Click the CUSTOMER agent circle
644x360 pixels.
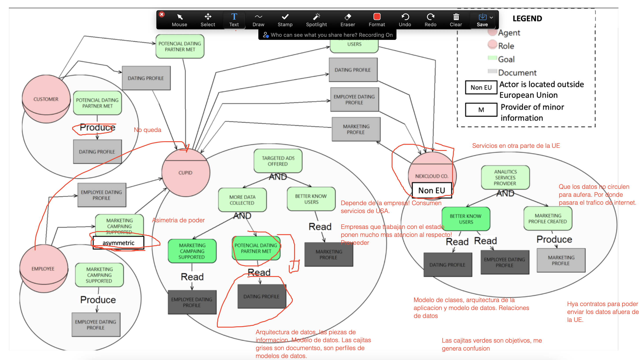[x=46, y=99]
